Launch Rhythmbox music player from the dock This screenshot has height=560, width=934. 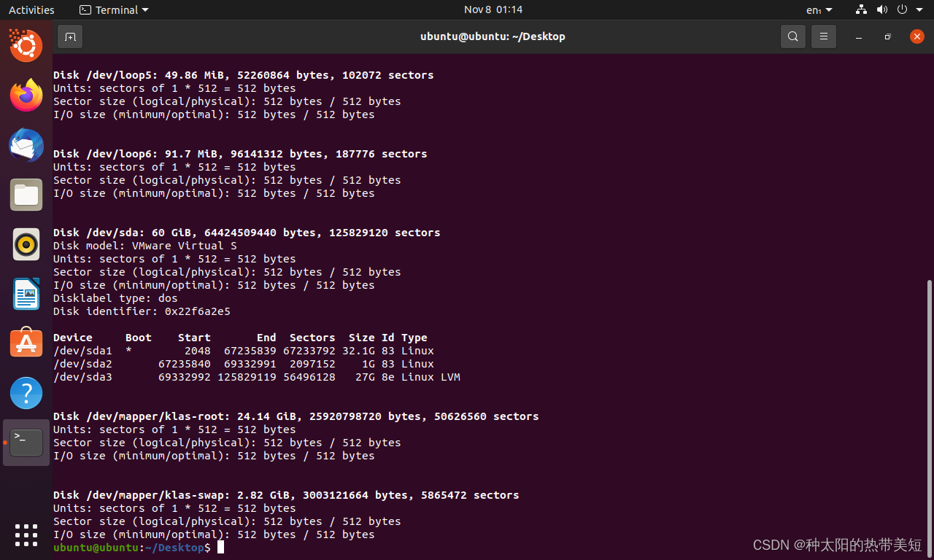[x=26, y=244]
